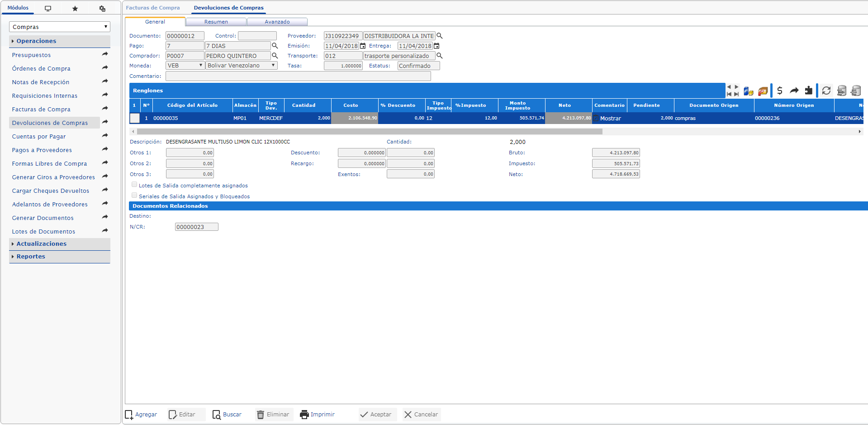Open the Resumen subtab
Viewport: 868px width, 425px height.
coord(216,22)
